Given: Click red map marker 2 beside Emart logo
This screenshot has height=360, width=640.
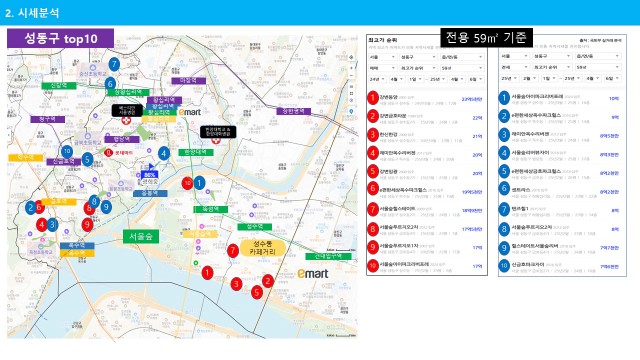Looking at the screenshot, I should pos(268,281).
